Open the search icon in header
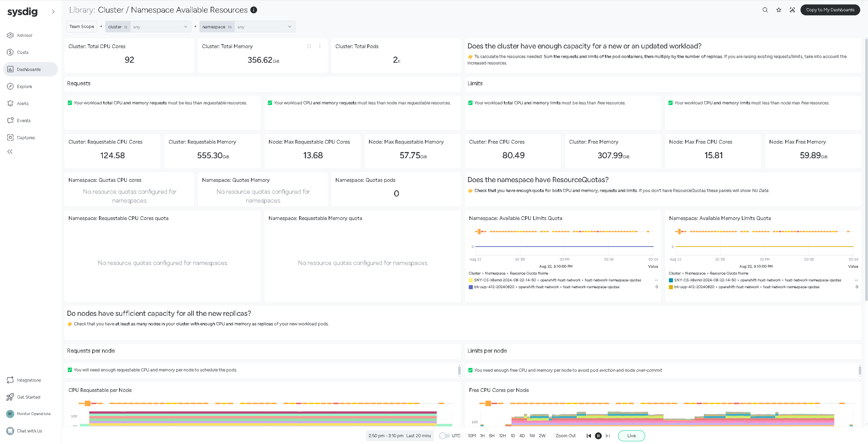 (x=765, y=10)
